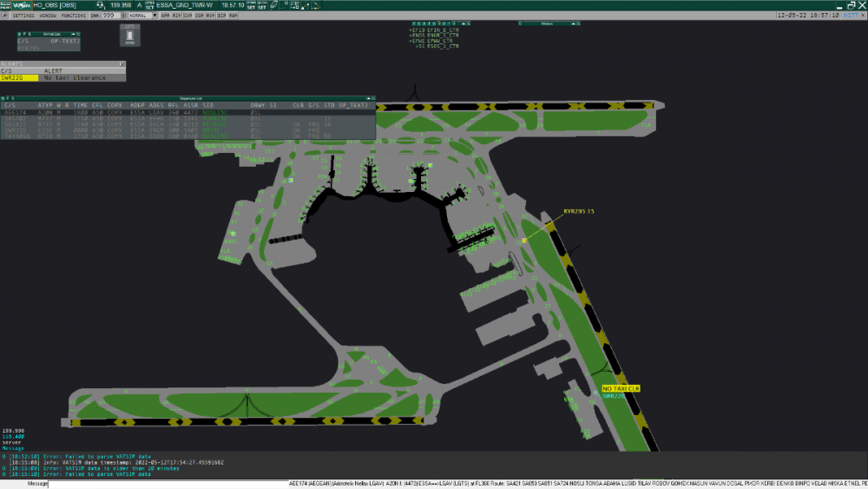Image resolution: width=868 pixels, height=489 pixels.
Task: Click the RYR295 aircraft label
Action: 574,211
